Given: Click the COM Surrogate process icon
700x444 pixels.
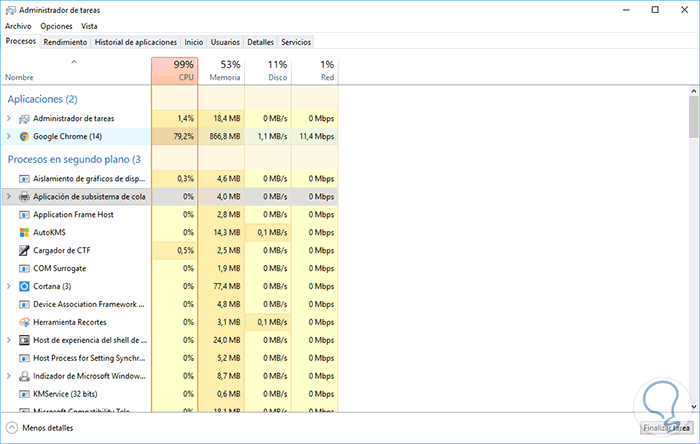Looking at the screenshot, I should click(24, 268).
